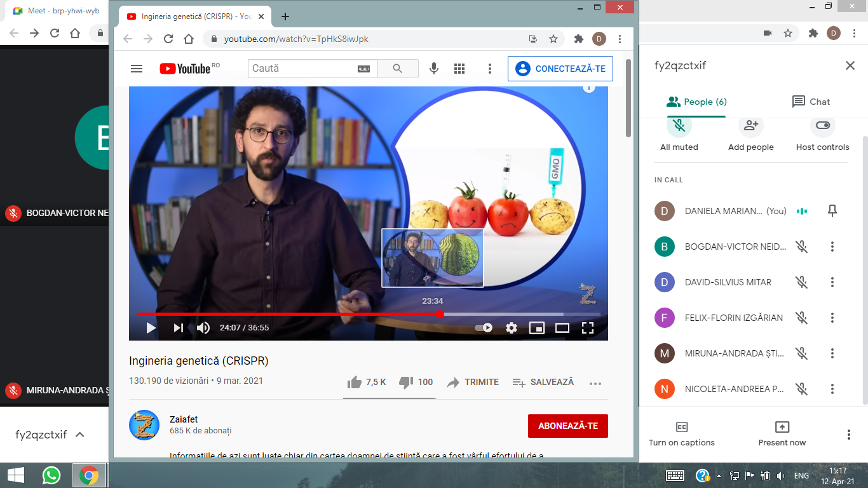
Task: Enable miniplayer mode
Action: (537, 328)
